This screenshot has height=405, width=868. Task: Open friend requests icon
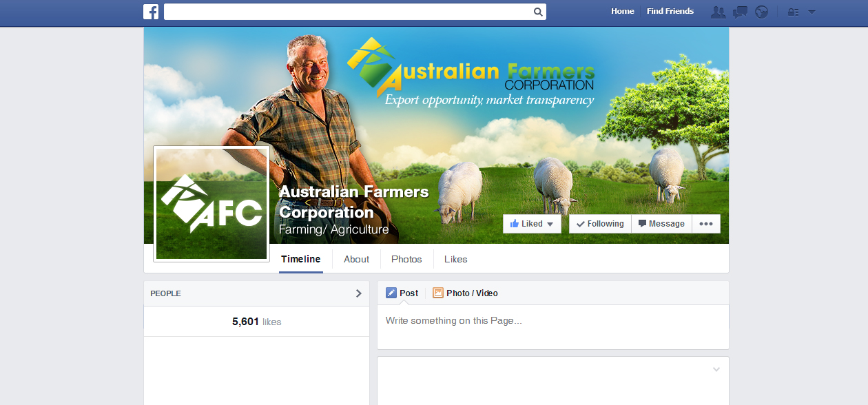(718, 12)
